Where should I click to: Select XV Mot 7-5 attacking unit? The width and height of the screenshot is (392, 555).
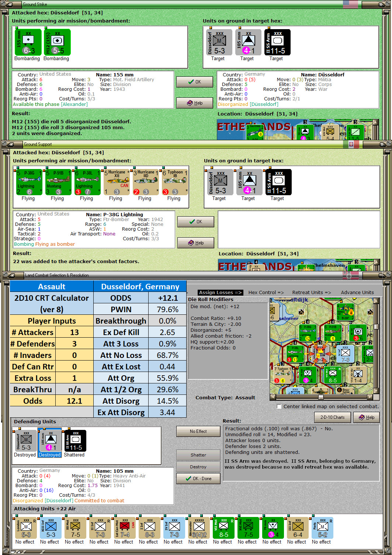pyautogui.click(x=75, y=528)
